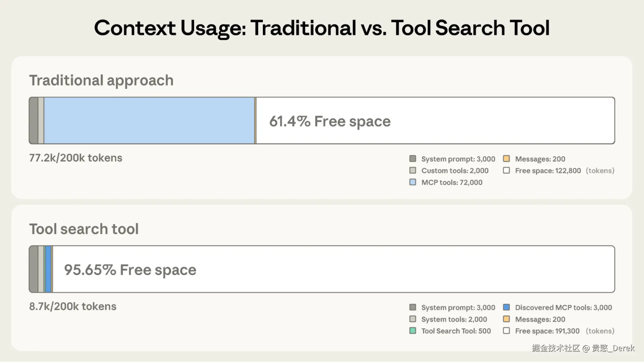Viewport: 644px width, 362px height.
Task: Click the Custom tools legend swatch
Action: (413, 170)
